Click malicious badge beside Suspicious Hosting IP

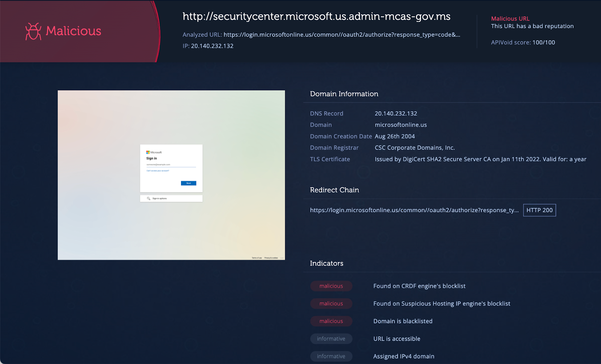331,304
